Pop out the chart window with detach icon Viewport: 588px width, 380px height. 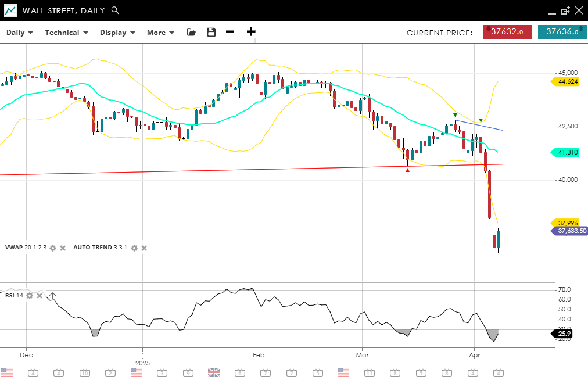565,10
